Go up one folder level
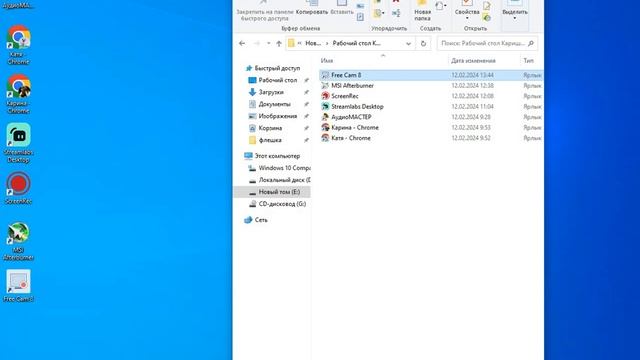Screen dimensions: 640x360 point(279,43)
